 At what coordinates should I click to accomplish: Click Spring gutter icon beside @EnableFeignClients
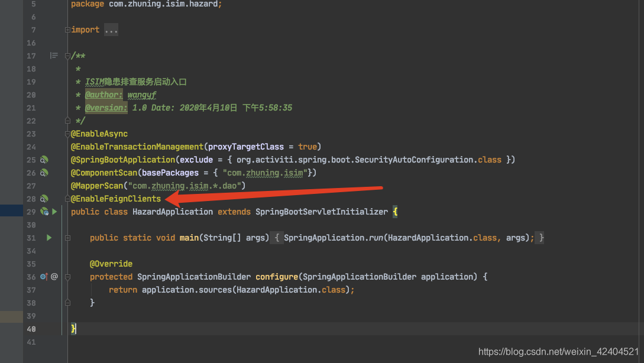coord(44,199)
